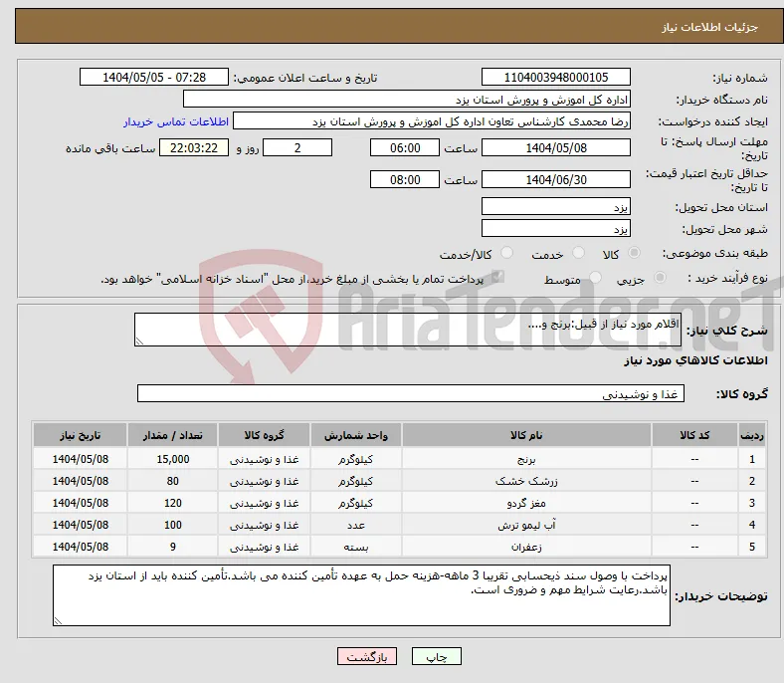This screenshot has height=683, width=784.
Task: Select the متوسط purchase type radio
Action: 595,278
